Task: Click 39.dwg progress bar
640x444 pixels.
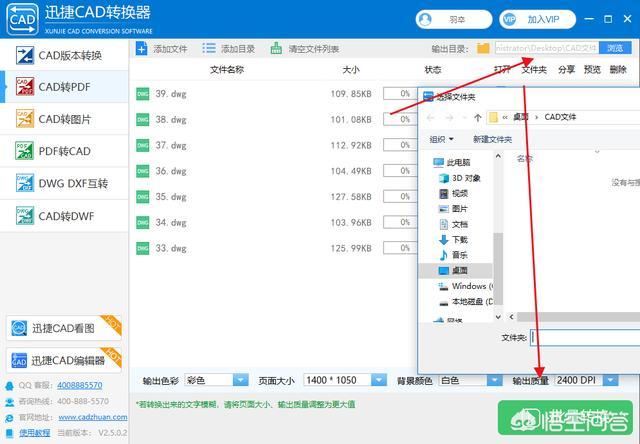Action: click(400, 93)
